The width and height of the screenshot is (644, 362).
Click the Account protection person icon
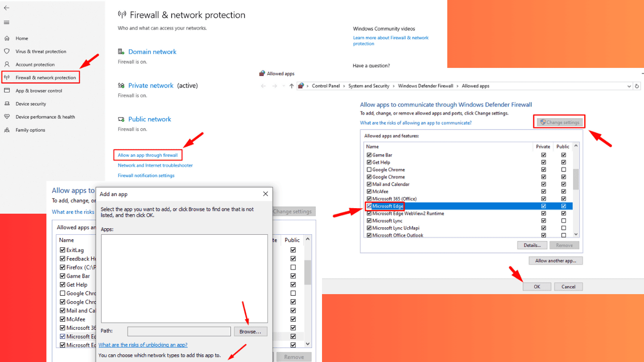click(7, 64)
